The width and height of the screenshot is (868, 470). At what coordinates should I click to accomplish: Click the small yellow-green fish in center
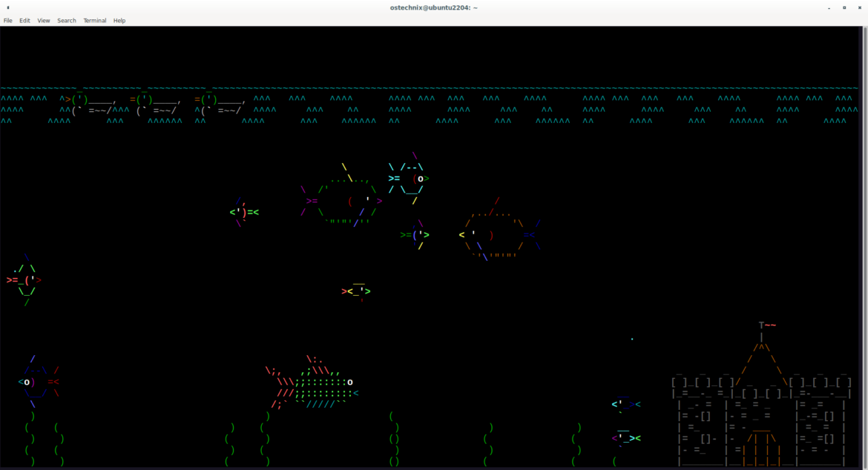click(356, 291)
